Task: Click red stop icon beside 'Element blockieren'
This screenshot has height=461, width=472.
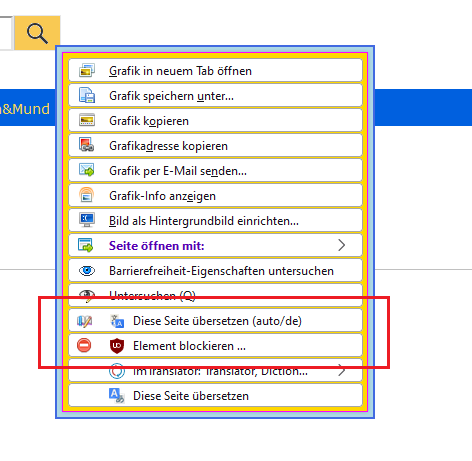Action: pos(84,345)
